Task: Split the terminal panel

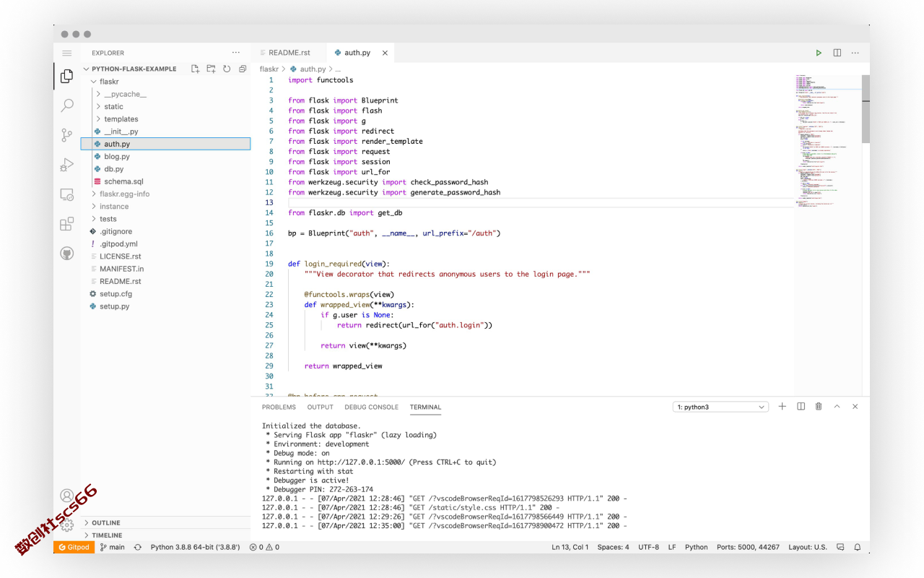Action: (x=801, y=407)
